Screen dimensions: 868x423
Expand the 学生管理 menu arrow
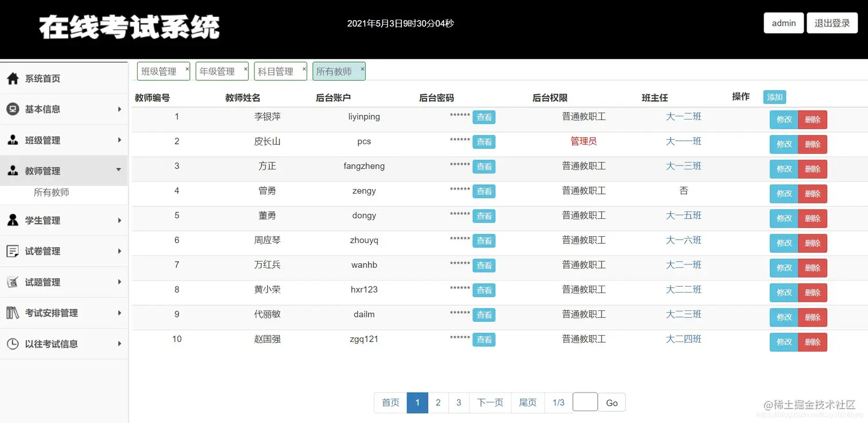[119, 221]
